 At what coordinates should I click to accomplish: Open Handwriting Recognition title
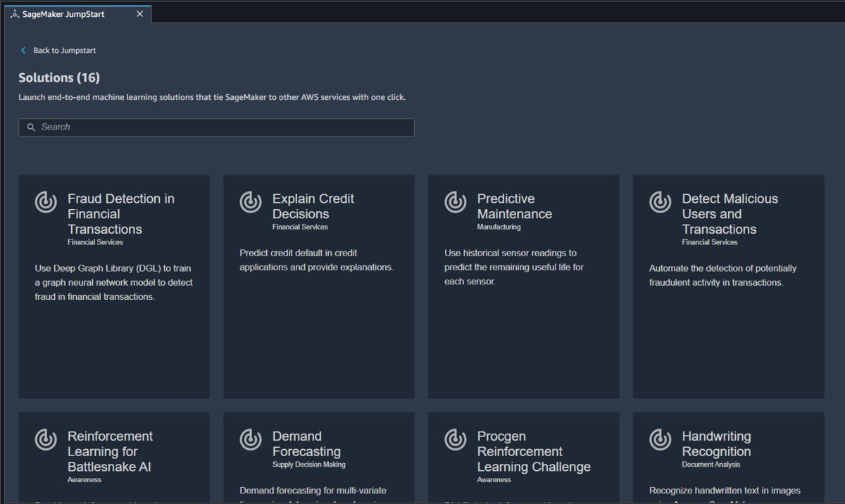(717, 443)
